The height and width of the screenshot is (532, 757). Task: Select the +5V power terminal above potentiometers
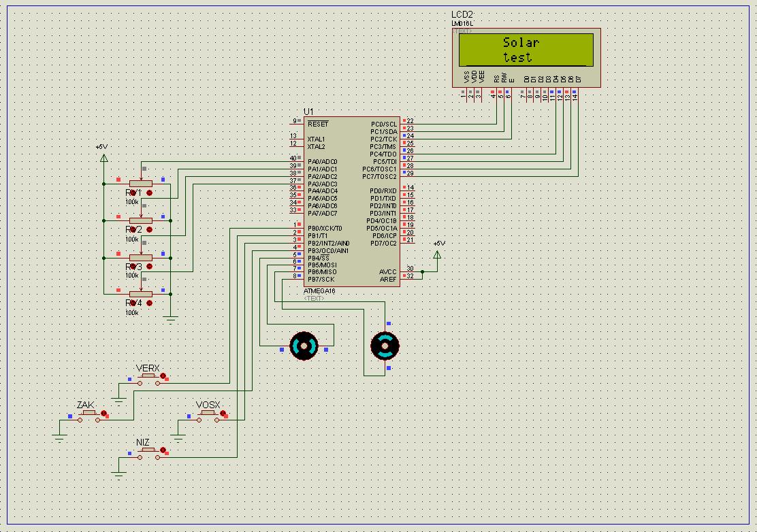(103, 157)
